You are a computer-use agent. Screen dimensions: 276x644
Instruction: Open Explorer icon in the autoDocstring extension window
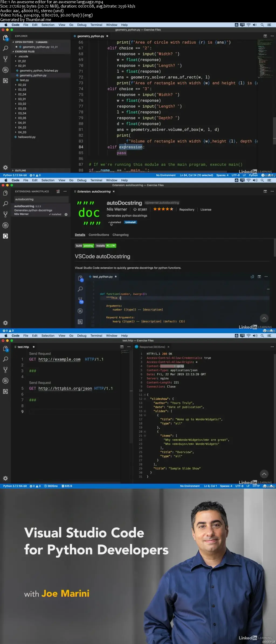(5, 193)
